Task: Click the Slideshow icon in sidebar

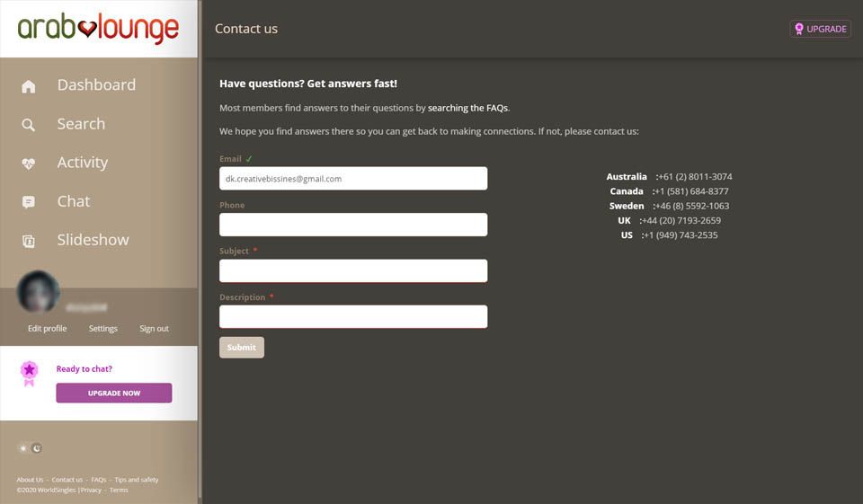Action: pyautogui.click(x=29, y=241)
